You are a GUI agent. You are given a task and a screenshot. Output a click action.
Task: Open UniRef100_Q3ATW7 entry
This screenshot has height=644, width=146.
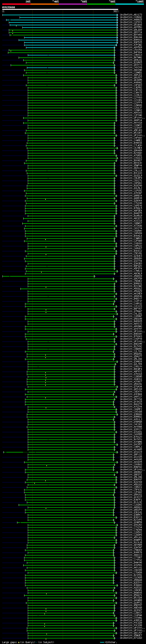tap(131, 548)
